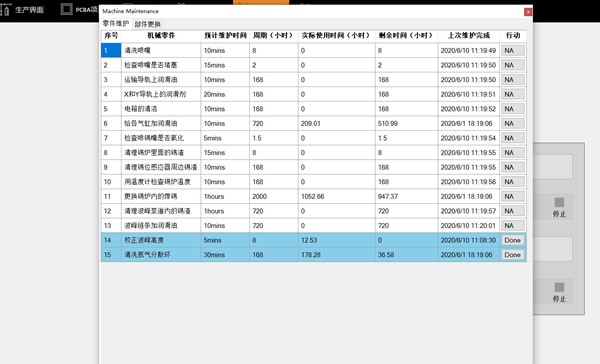The height and width of the screenshot is (364, 600).
Task: Select the 校正波峰高度 cell in row 14
Action: (x=161, y=240)
